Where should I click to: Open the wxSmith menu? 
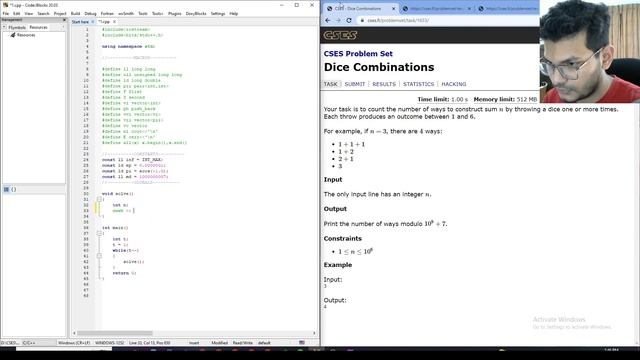coord(126,13)
